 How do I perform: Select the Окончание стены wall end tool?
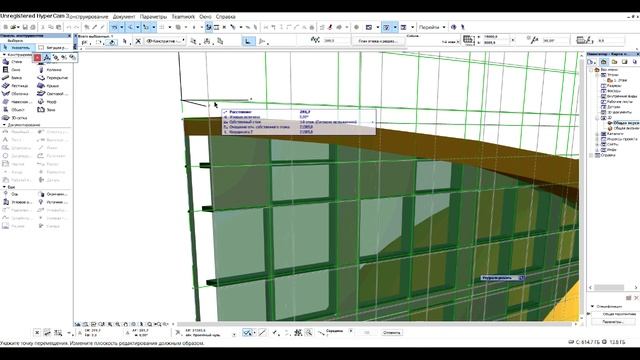click(53, 194)
